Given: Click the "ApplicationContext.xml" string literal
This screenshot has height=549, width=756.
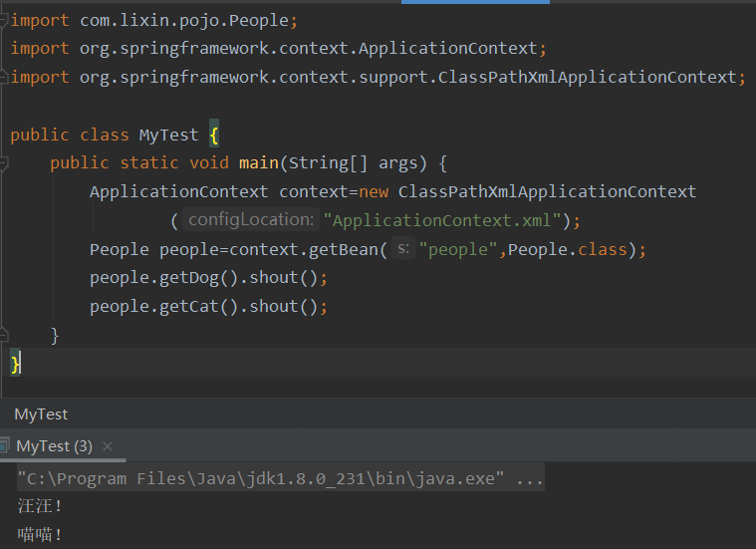Looking at the screenshot, I should [442, 220].
